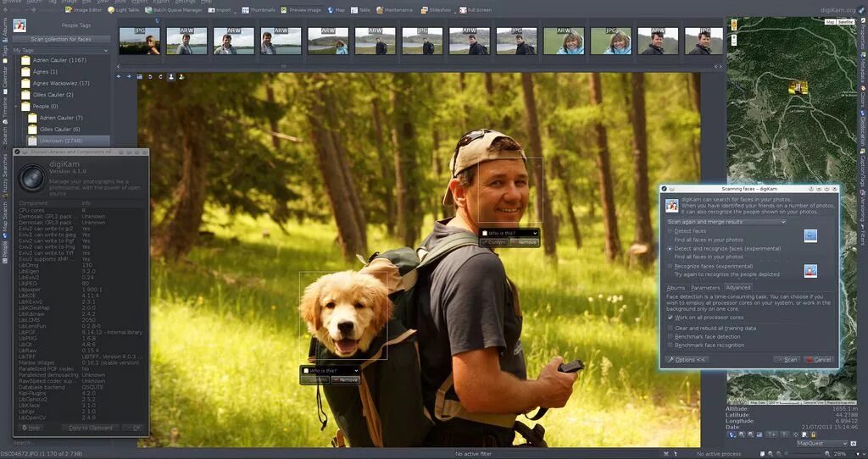This screenshot has width=868, height=459.
Task: Open the first JPG thumbnail in the strip
Action: 140,41
